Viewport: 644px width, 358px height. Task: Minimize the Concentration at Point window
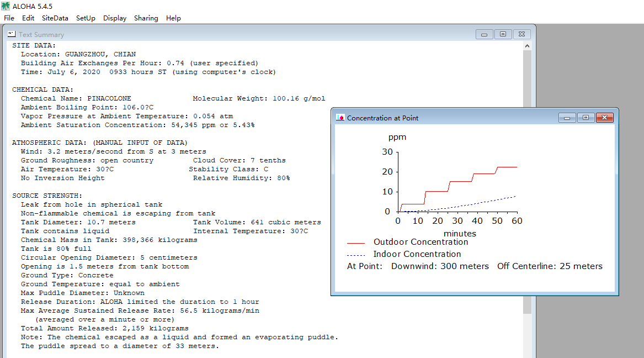coord(567,118)
